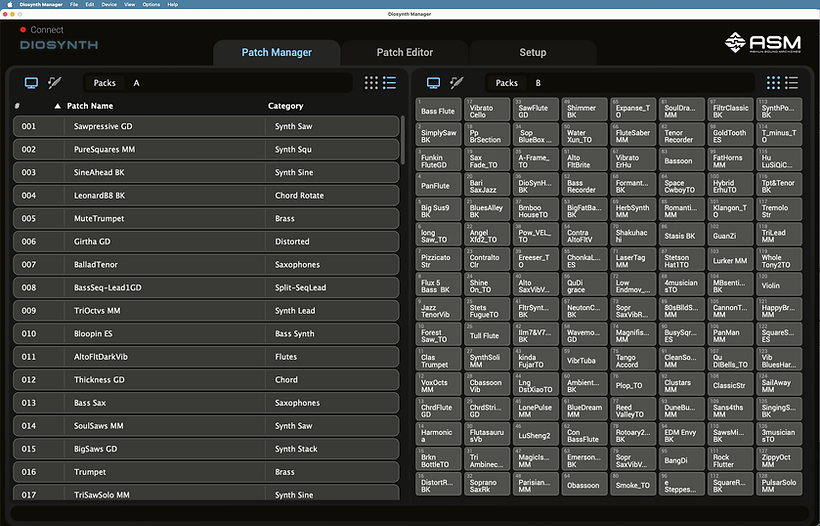Sort by Patch Name column arrow
Screen dimensions: 820x526
58,106
